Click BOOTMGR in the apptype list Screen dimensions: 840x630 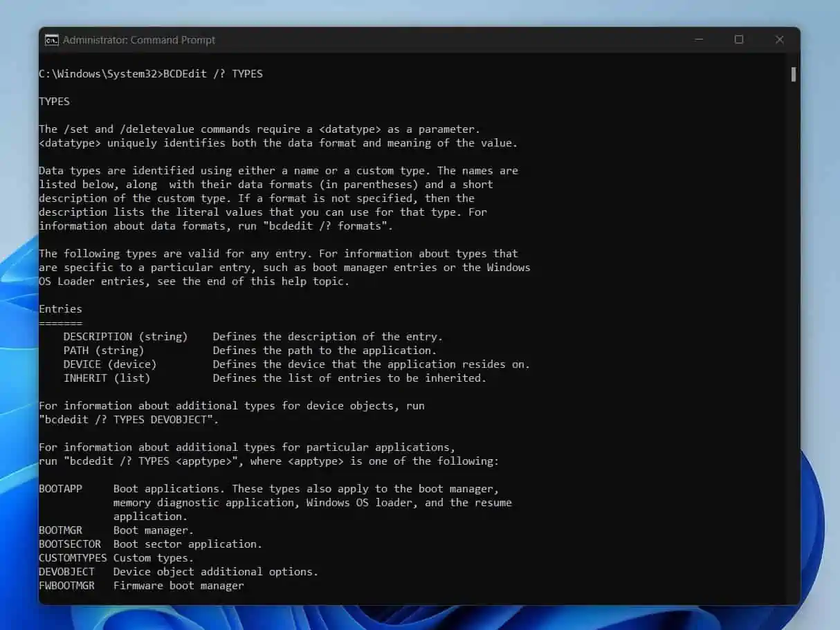click(x=60, y=530)
